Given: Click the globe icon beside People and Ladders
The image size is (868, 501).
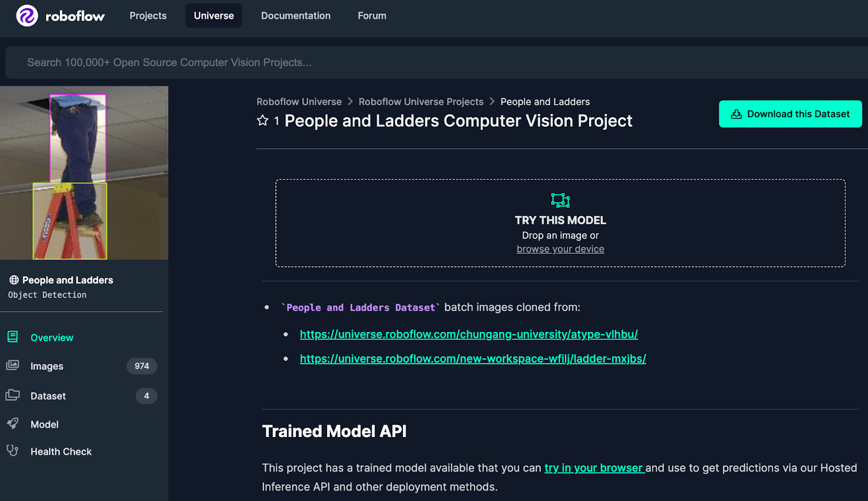Looking at the screenshot, I should pos(14,280).
